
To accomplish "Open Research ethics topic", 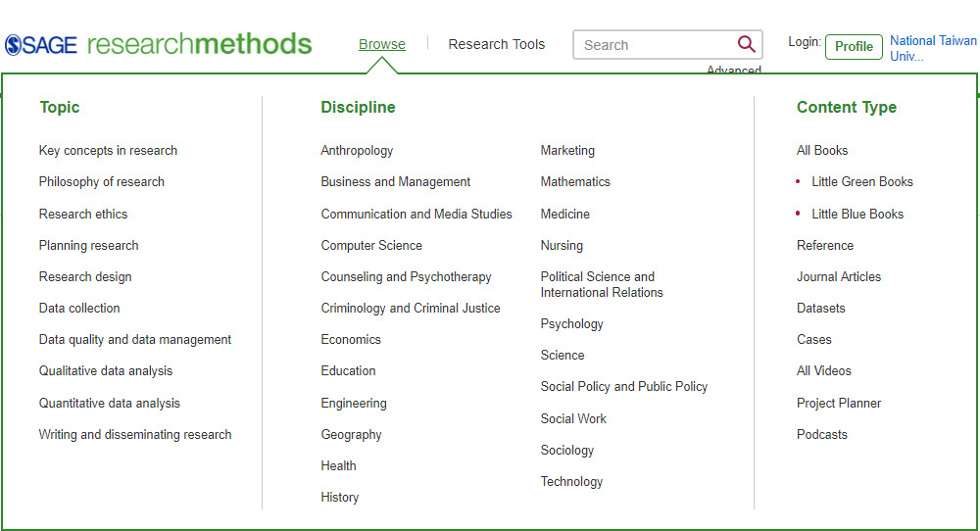I will [x=83, y=215].
